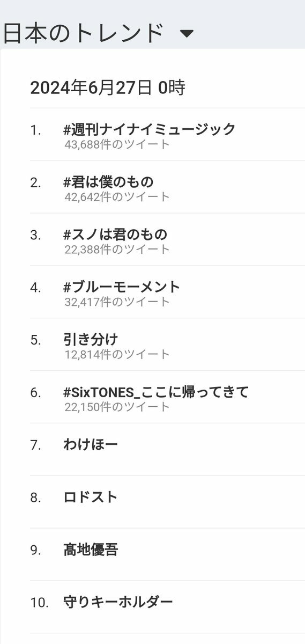Click the 2024年6月27日 0時 date header
Screen dimensions: 305x644
[107, 88]
